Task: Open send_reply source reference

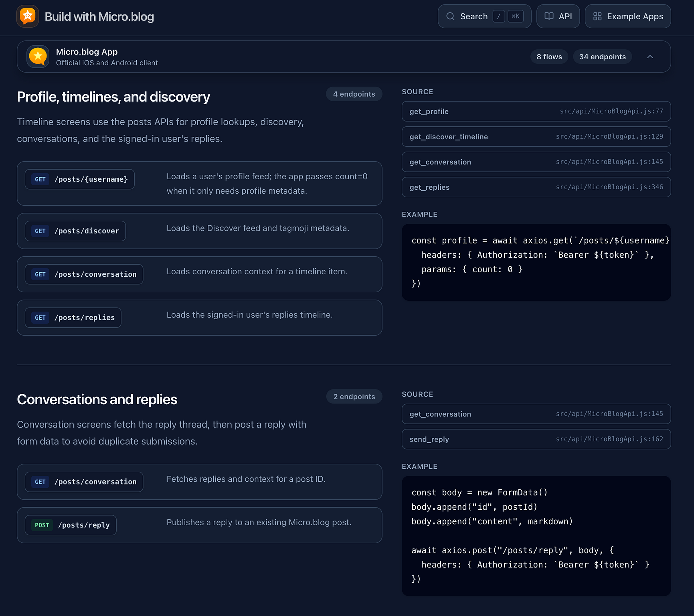Action: (536, 440)
